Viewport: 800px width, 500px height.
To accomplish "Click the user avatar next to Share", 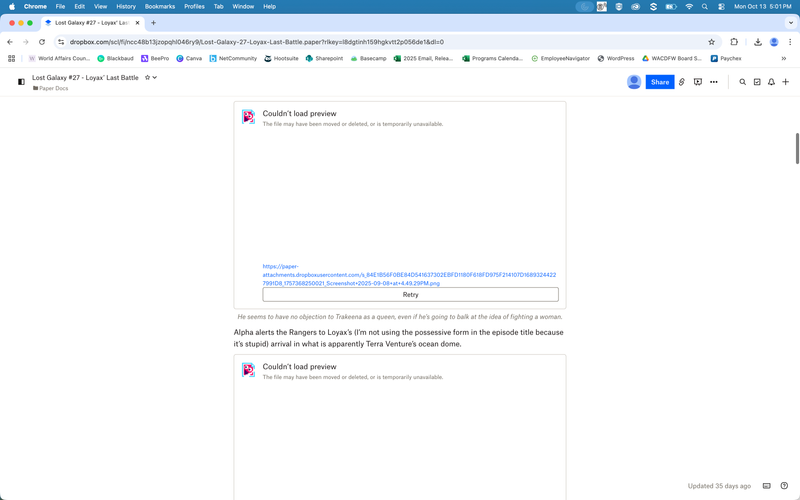I will tap(634, 82).
